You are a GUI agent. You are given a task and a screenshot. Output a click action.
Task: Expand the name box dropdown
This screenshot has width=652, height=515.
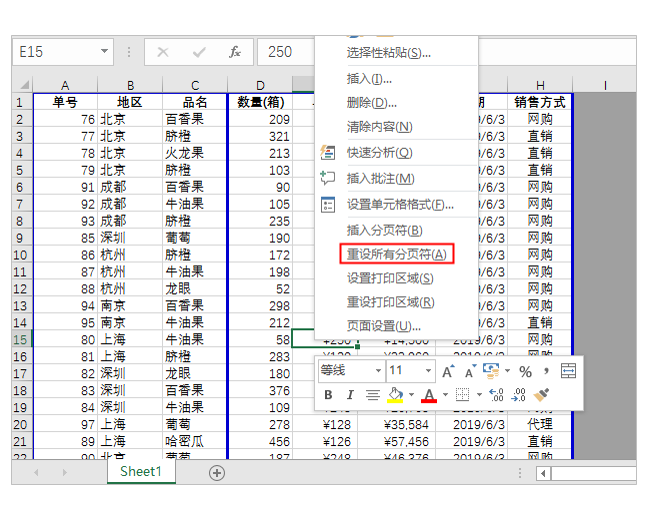pos(104,52)
